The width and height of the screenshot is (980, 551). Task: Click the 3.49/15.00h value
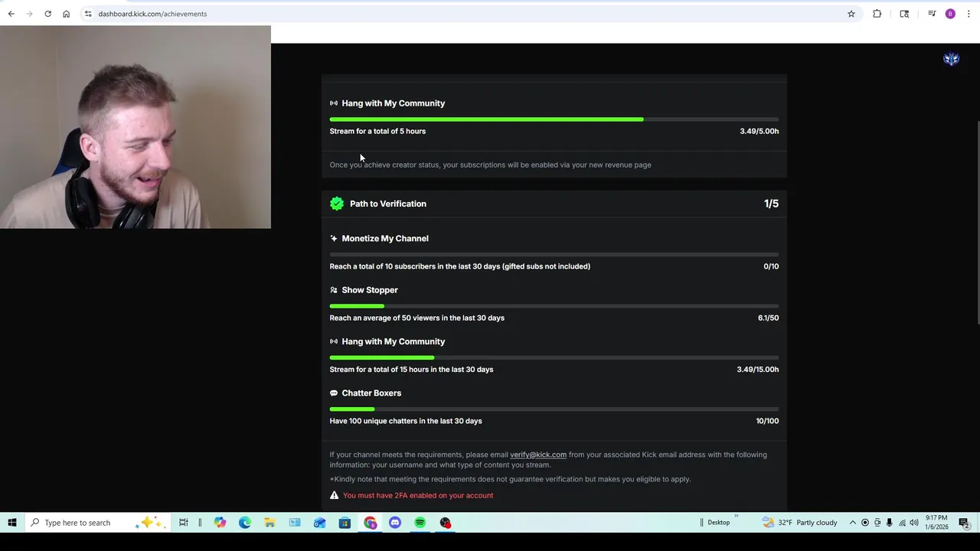pos(758,369)
